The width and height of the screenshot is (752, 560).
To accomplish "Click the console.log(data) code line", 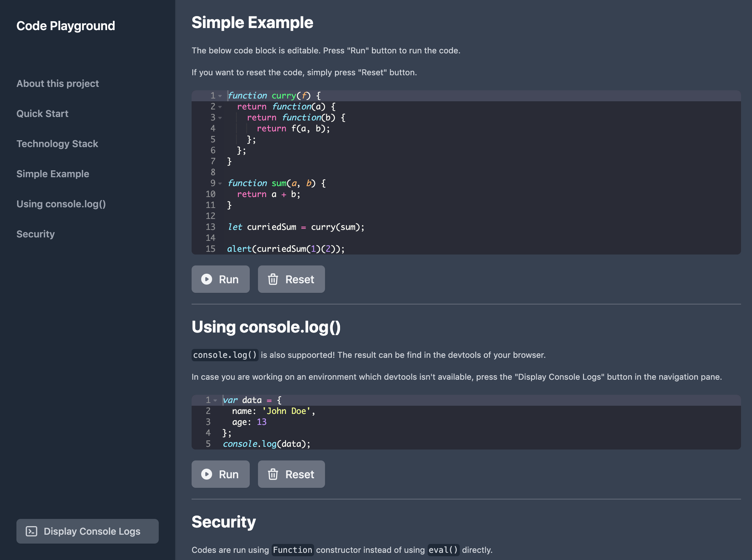I will coord(267,444).
